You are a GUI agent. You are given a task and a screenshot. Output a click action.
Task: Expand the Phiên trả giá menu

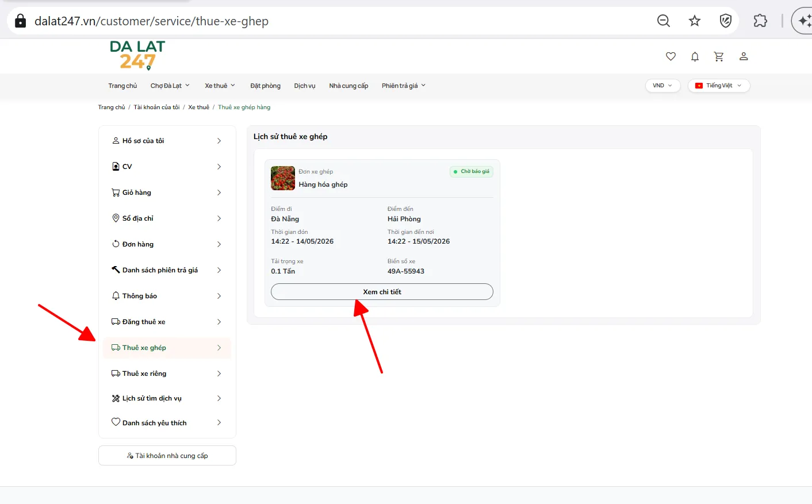(x=404, y=86)
